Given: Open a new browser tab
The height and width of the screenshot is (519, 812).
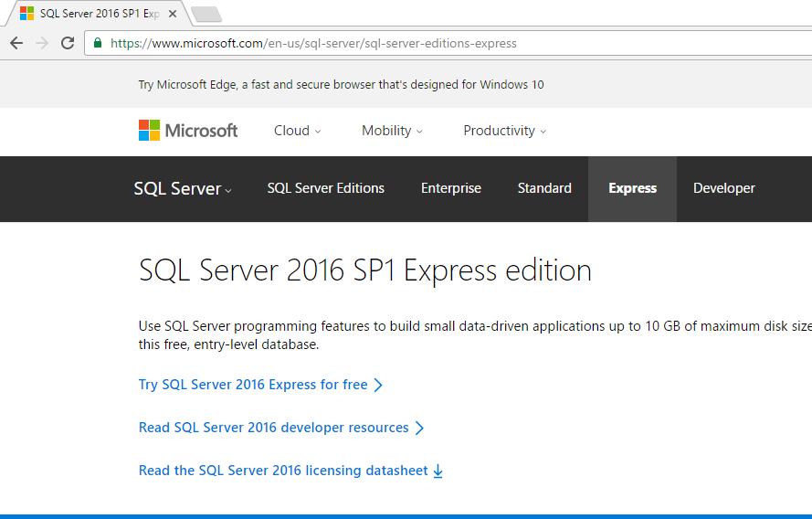Looking at the screenshot, I should (x=206, y=15).
